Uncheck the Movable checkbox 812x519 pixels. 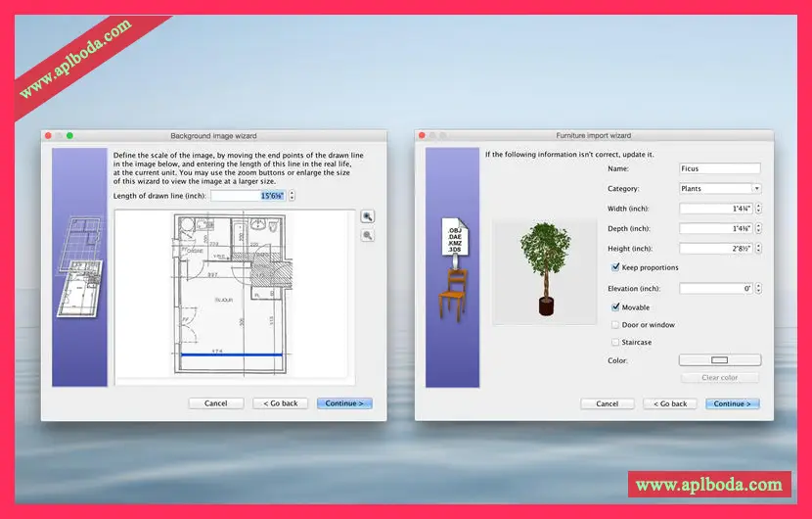615,307
